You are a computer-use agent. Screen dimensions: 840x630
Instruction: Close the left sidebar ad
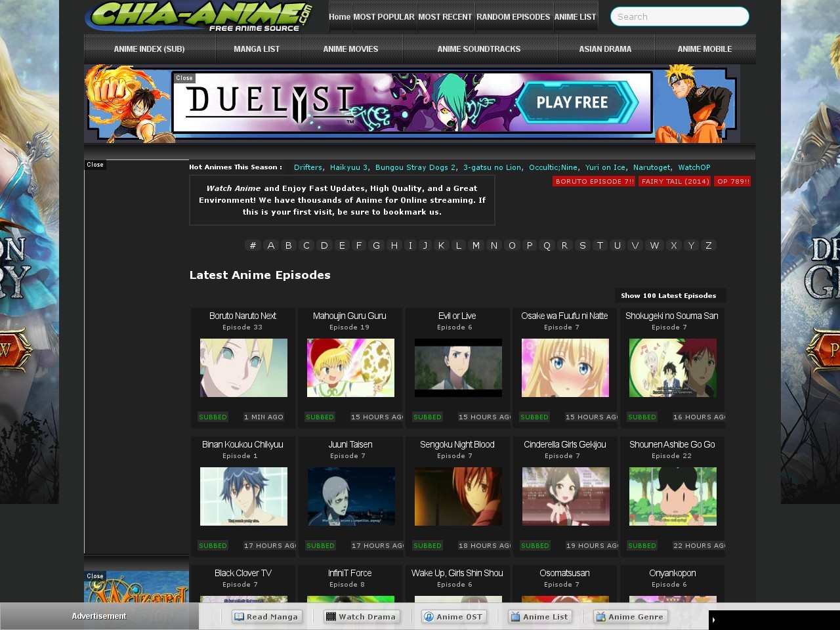pyautogui.click(x=95, y=165)
